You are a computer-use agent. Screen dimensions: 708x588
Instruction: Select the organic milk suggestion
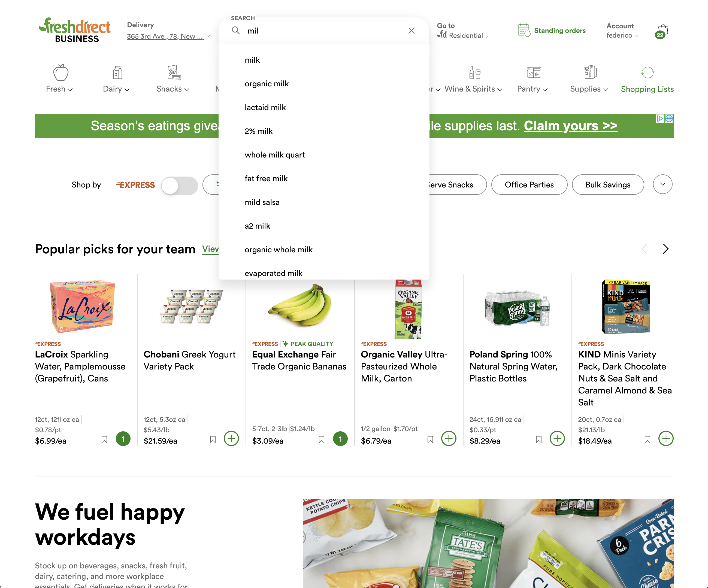[267, 84]
